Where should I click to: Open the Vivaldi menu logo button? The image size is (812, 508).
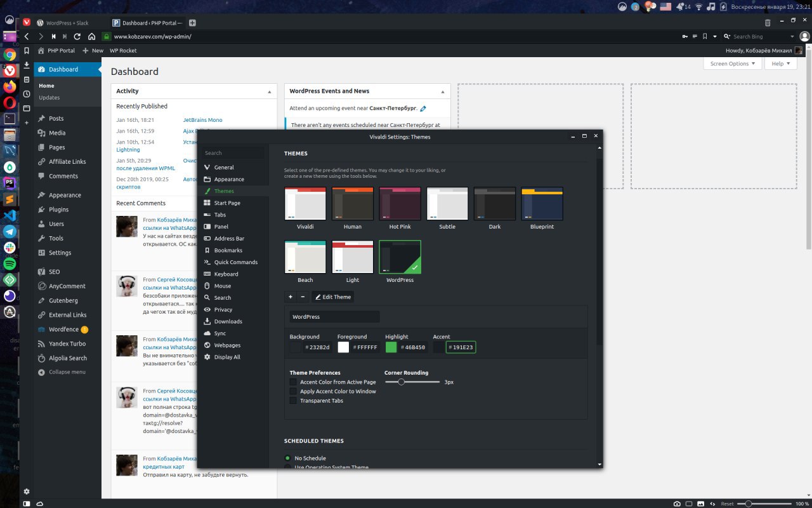26,22
